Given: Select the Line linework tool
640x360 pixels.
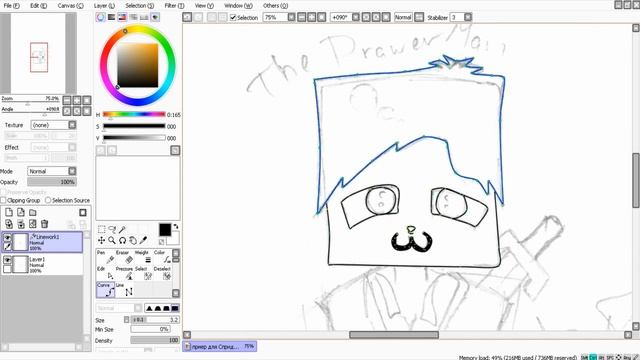Looking at the screenshot, I should click(124, 290).
